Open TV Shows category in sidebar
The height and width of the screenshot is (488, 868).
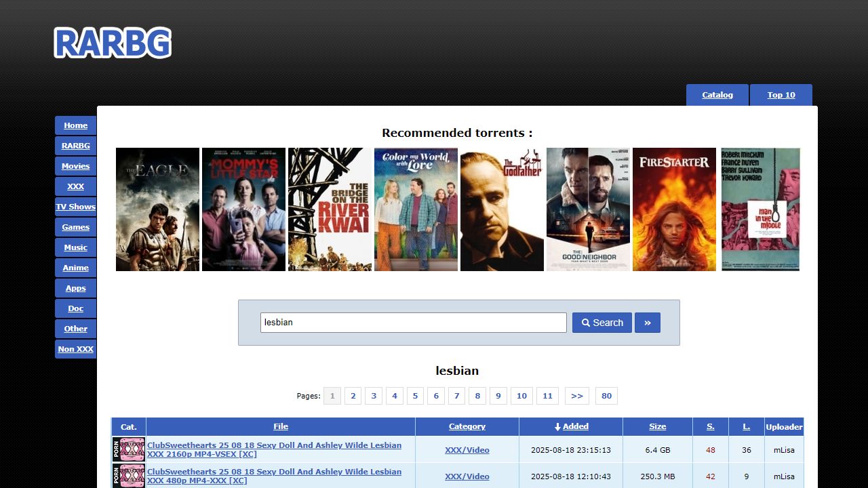(x=76, y=207)
